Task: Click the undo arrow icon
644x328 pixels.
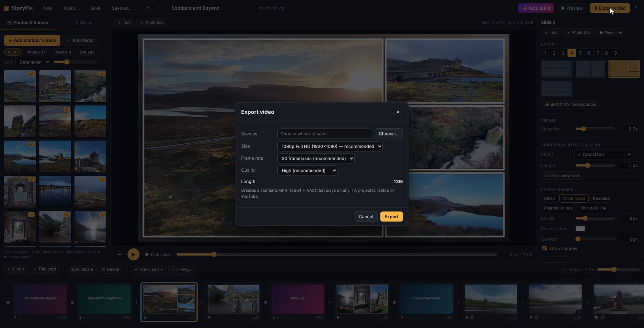Action: pos(148,8)
